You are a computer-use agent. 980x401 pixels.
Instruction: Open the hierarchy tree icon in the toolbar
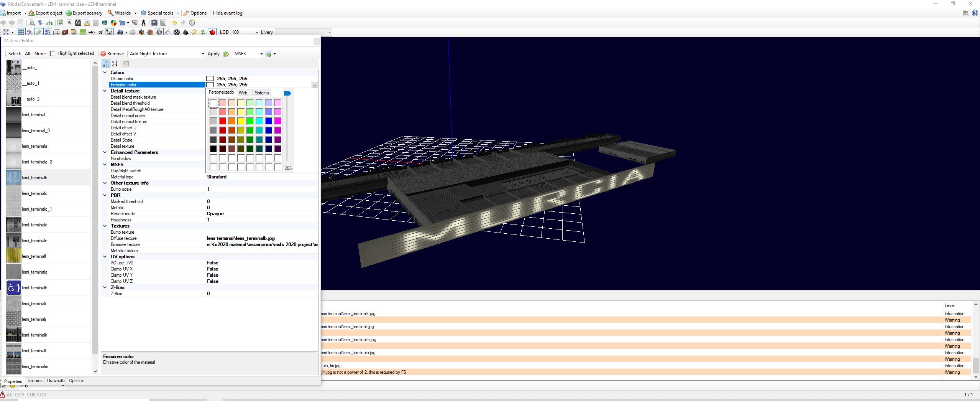point(49,23)
